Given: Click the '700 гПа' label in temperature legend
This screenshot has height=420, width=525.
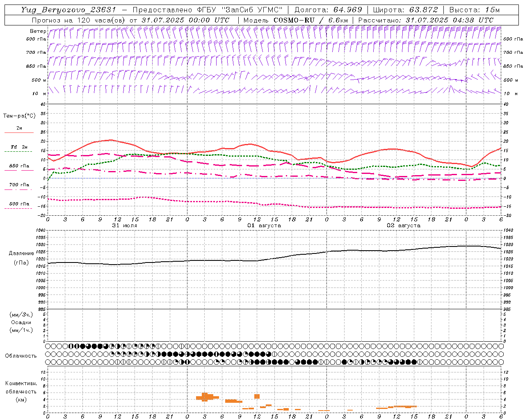Looking at the screenshot, I should coord(19,185).
